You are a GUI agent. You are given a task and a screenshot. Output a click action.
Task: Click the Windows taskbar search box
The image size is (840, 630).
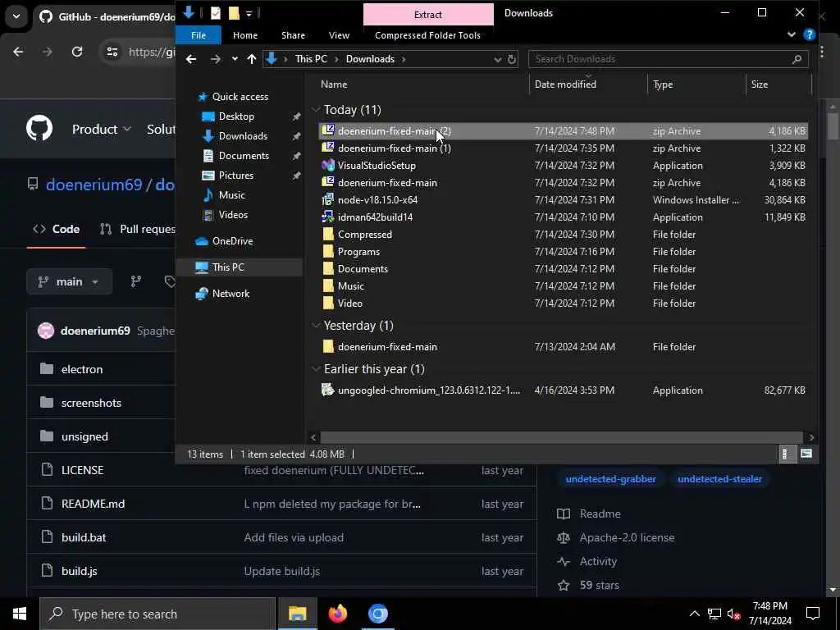pyautogui.click(x=157, y=614)
